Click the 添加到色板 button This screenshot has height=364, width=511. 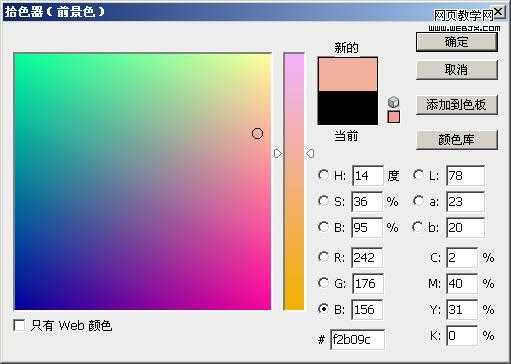click(457, 105)
